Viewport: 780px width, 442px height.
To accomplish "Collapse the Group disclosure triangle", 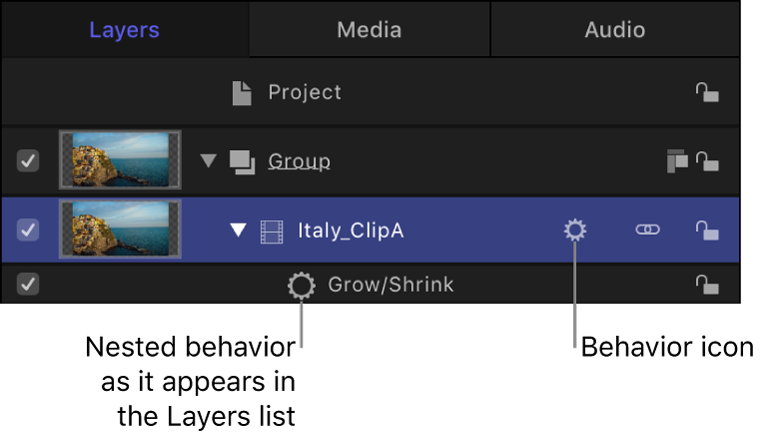I will 208,161.
